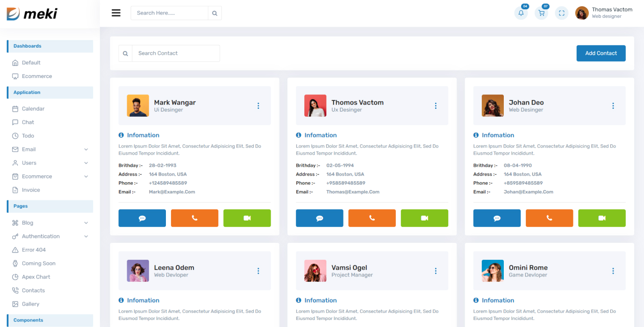Click the Search Contact input field
Image resolution: width=644 pixels, height=327 pixels.
tap(176, 53)
